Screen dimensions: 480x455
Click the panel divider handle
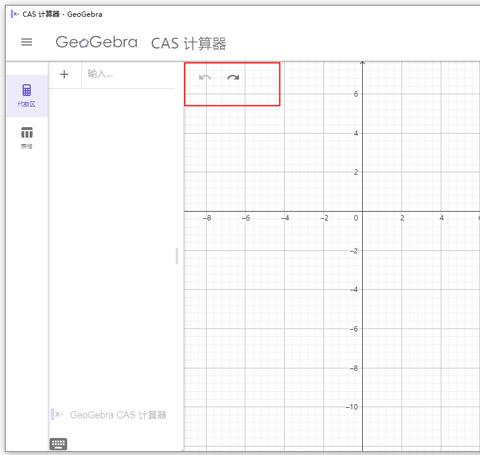coord(177,256)
